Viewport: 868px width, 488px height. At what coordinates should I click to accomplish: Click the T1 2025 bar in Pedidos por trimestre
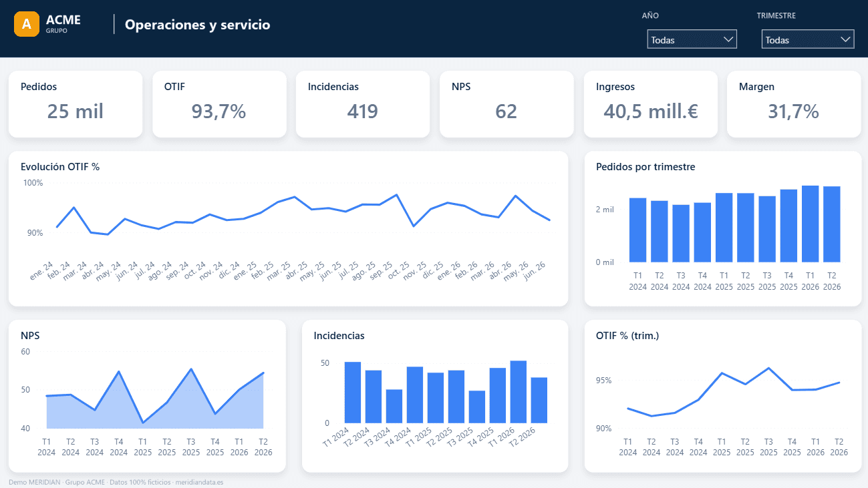724,228
